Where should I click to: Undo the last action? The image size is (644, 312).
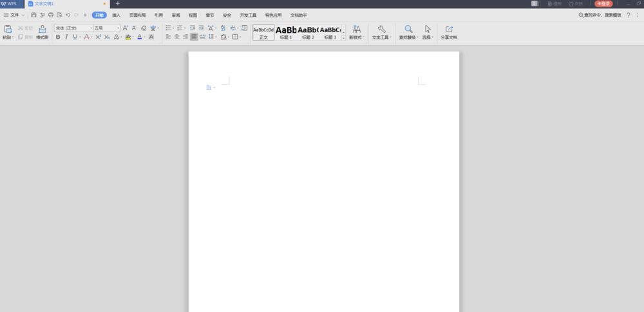pos(68,15)
